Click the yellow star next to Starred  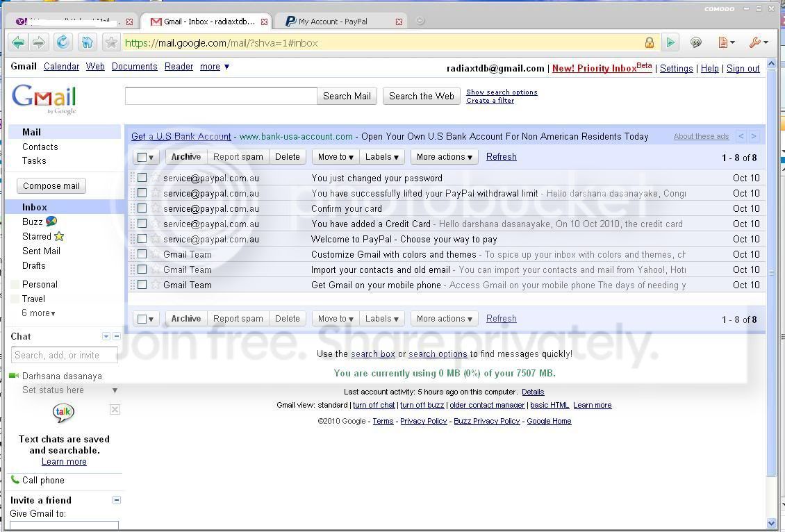tap(59, 236)
